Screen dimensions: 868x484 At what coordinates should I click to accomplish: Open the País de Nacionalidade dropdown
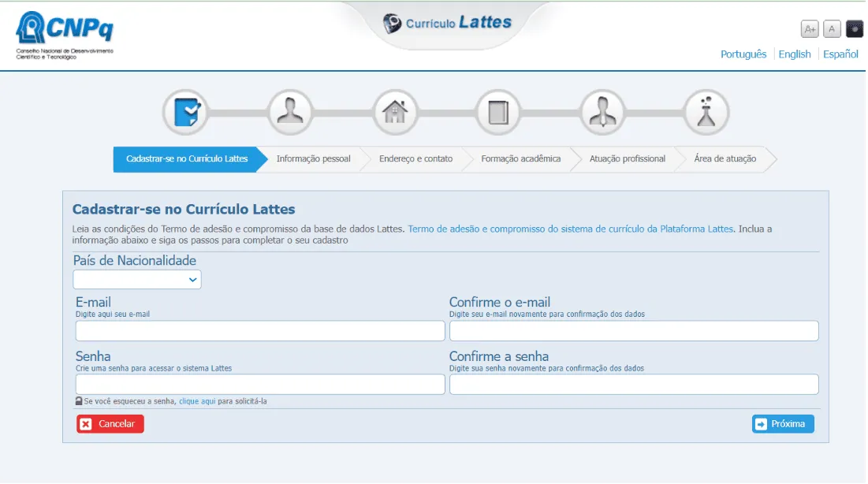[x=136, y=280]
